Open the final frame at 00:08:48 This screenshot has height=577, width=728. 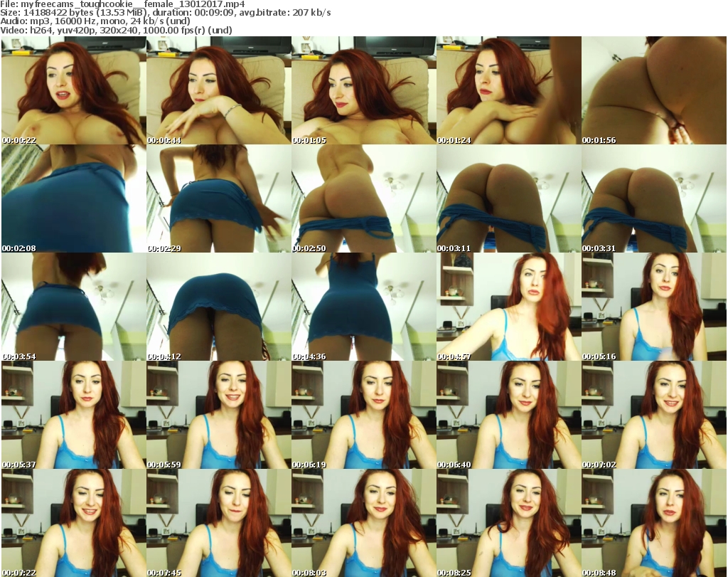click(x=653, y=523)
